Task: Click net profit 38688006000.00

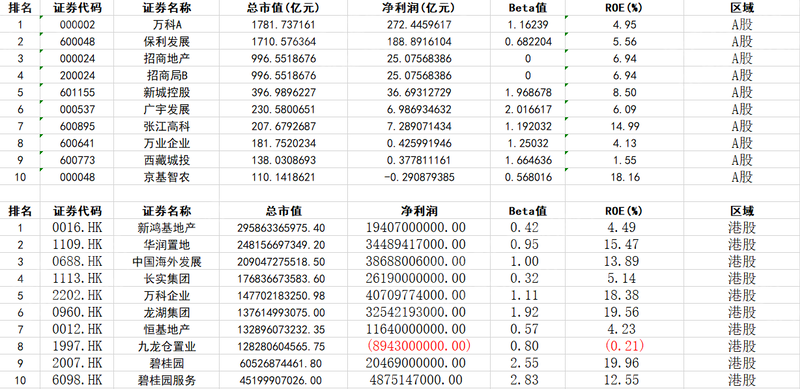Action: (415, 261)
